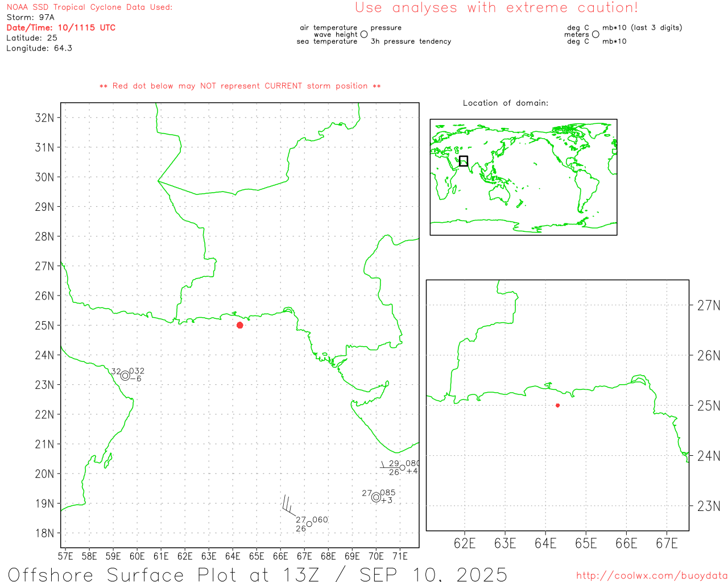Click the black domain box on the world map
Viewport: 728px width, 582px height.
coord(464,161)
